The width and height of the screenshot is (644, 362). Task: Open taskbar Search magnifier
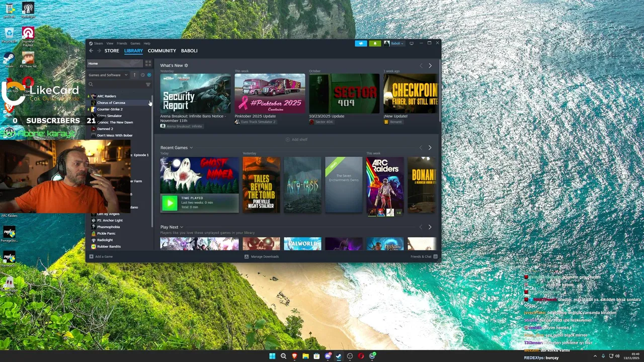pos(283,356)
